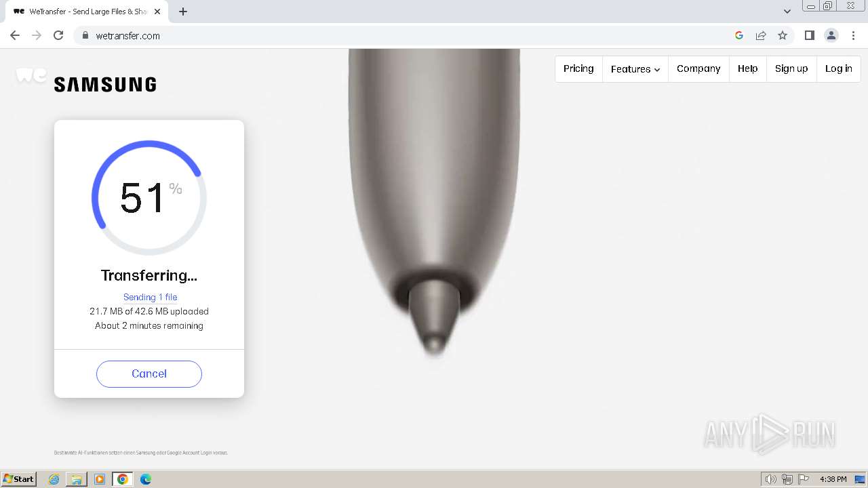This screenshot has height=488, width=868.
Task: Click Sign up
Action: tap(791, 68)
